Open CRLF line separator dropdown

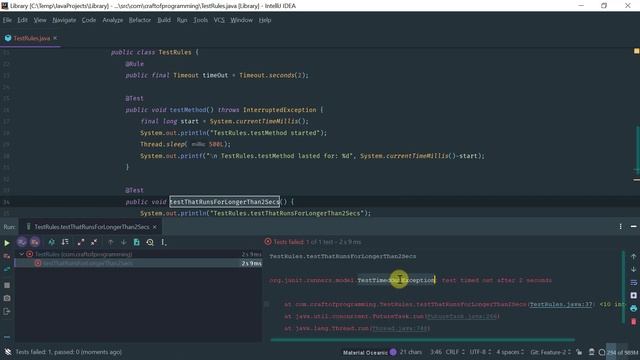455,352
